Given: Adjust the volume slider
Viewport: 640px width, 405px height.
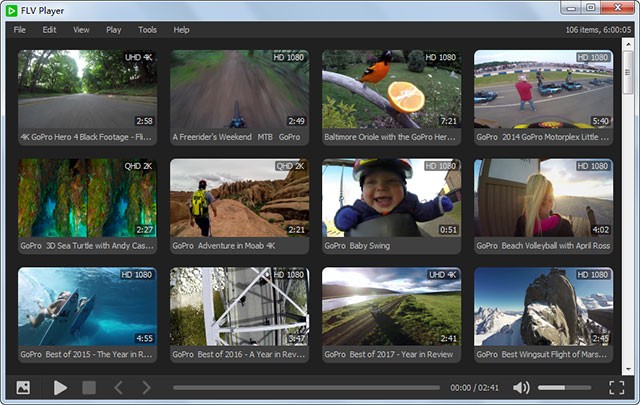Looking at the screenshot, I should pyautogui.click(x=564, y=387).
